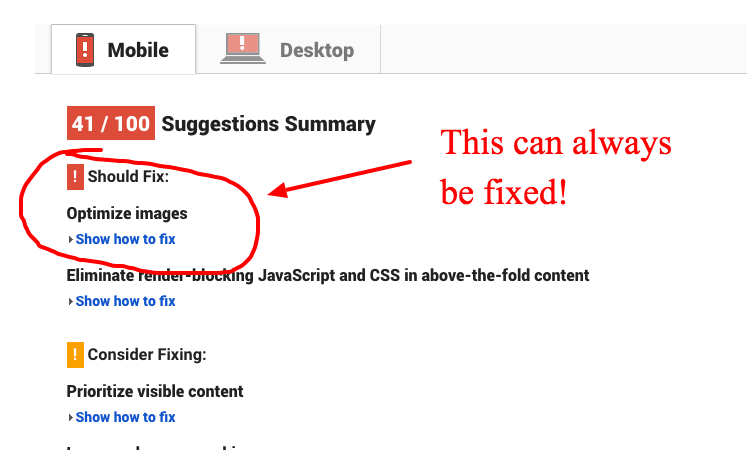Click the red mobile phone icon

tap(85, 50)
